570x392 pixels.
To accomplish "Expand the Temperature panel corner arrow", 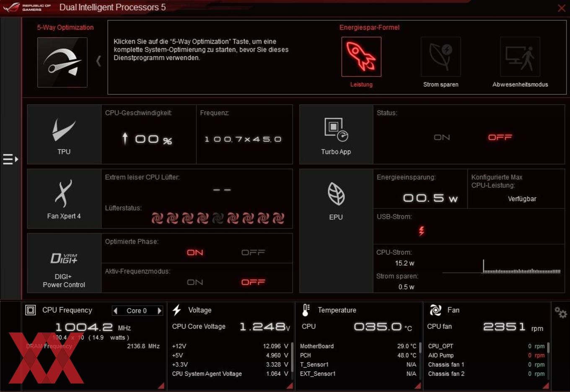I will point(418,386).
